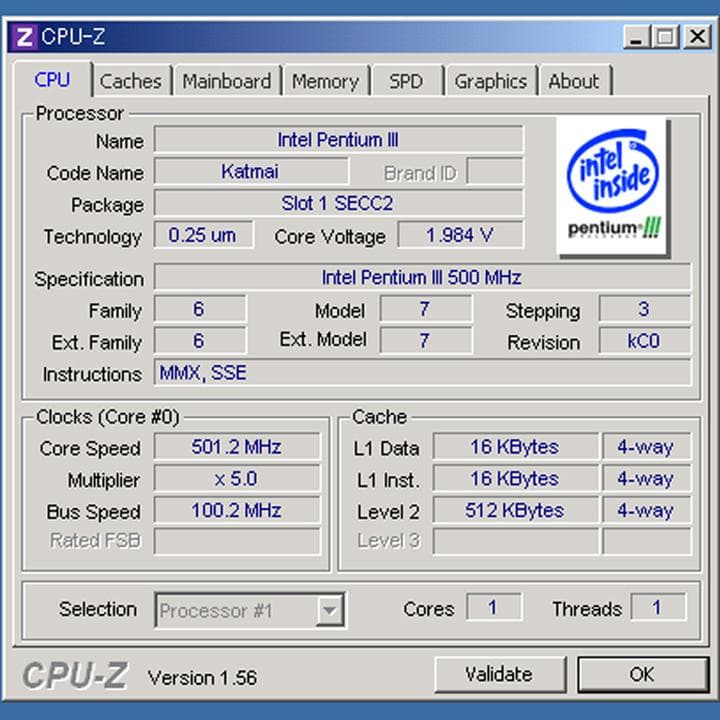Viewport: 720px width, 720px height.
Task: Click the Technology value 0.25 um
Action: point(203,235)
